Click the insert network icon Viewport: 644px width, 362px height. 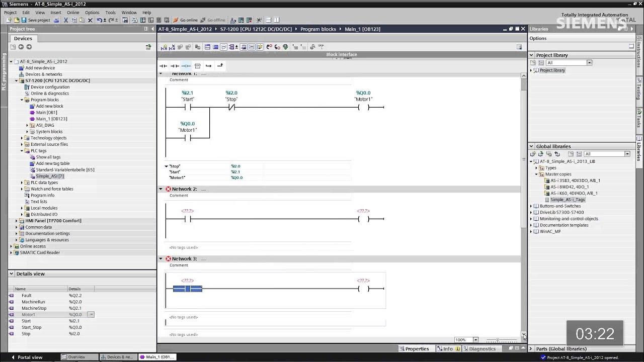pyautogui.click(x=164, y=47)
